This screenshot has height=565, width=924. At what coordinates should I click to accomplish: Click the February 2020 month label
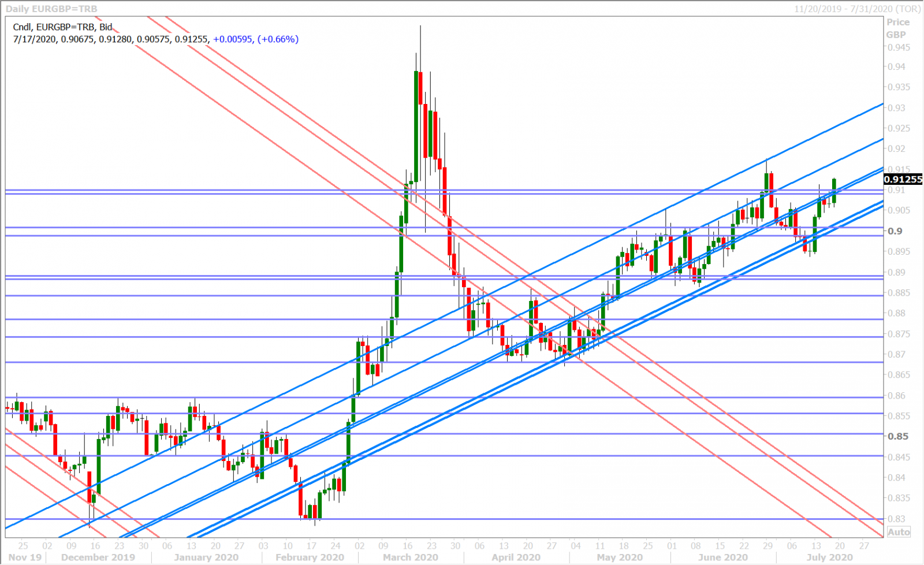coord(310,557)
